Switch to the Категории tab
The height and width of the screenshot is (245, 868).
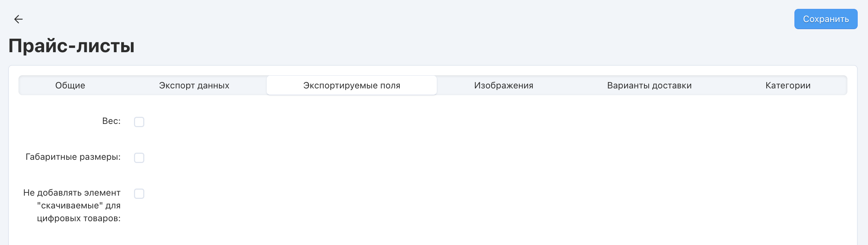click(x=788, y=86)
